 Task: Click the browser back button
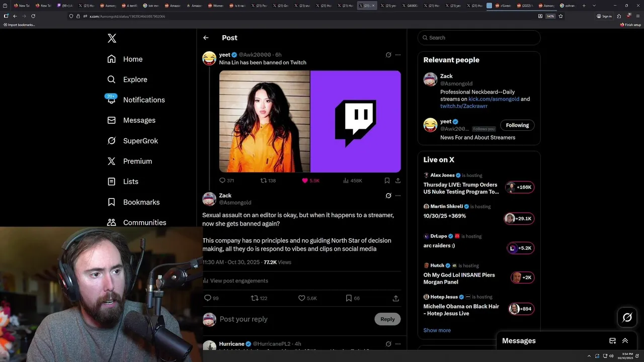(15, 16)
